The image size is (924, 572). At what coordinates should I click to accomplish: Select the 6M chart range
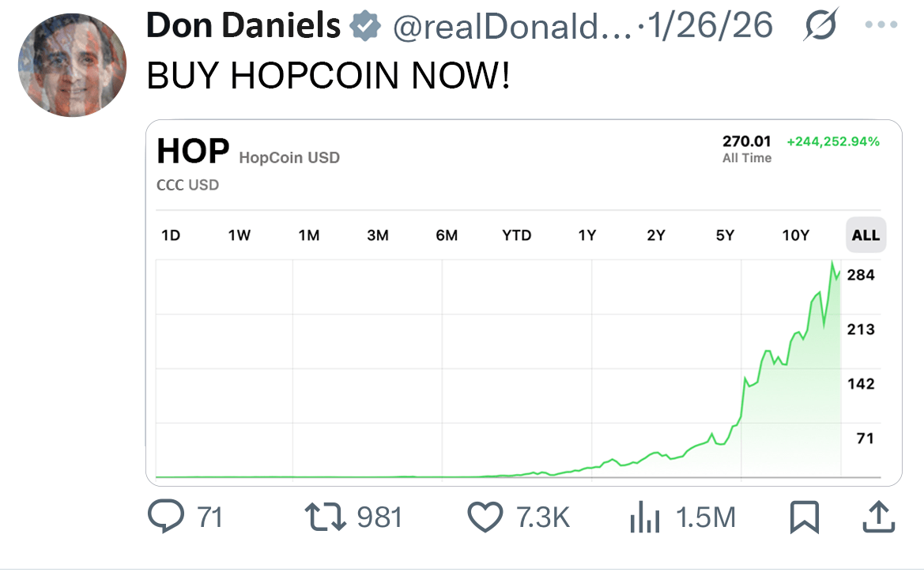[447, 235]
